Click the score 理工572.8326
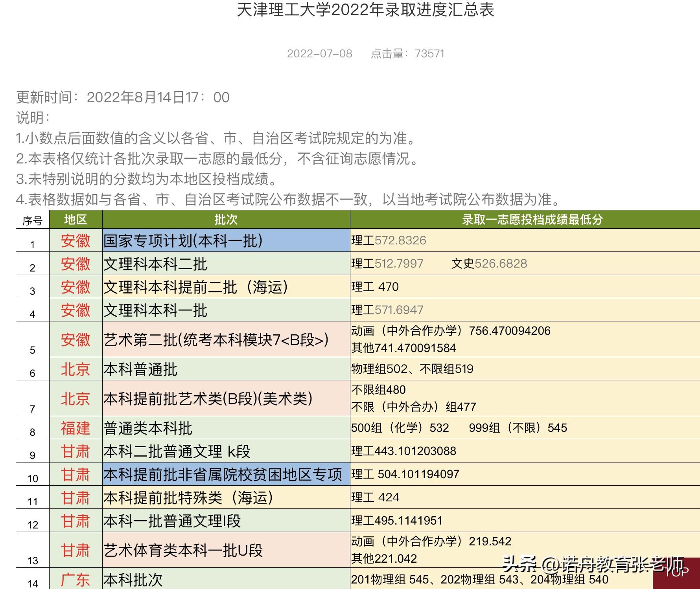 [389, 240]
